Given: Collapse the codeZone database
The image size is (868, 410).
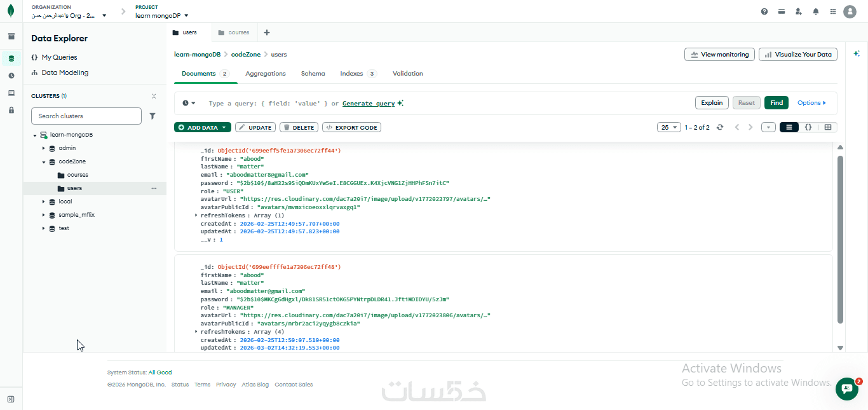Looking at the screenshot, I should [43, 161].
